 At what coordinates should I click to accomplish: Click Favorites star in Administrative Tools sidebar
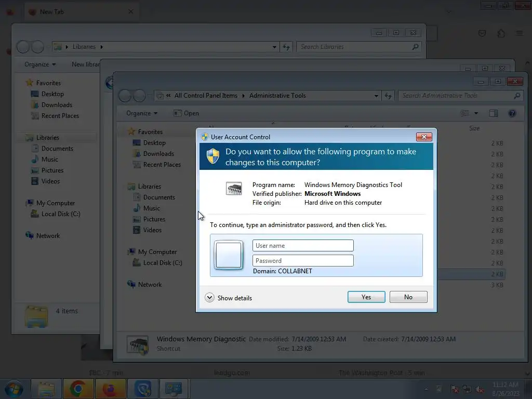(x=131, y=131)
